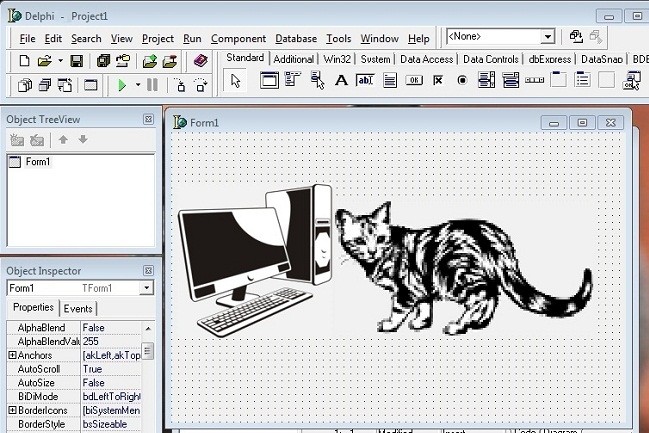
Task: Pick the PopupMenu component
Action: click(x=317, y=80)
